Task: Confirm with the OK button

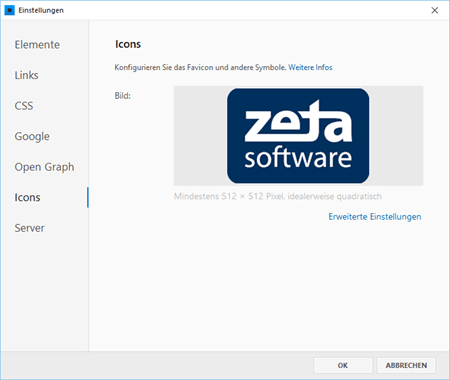Action: (x=343, y=365)
